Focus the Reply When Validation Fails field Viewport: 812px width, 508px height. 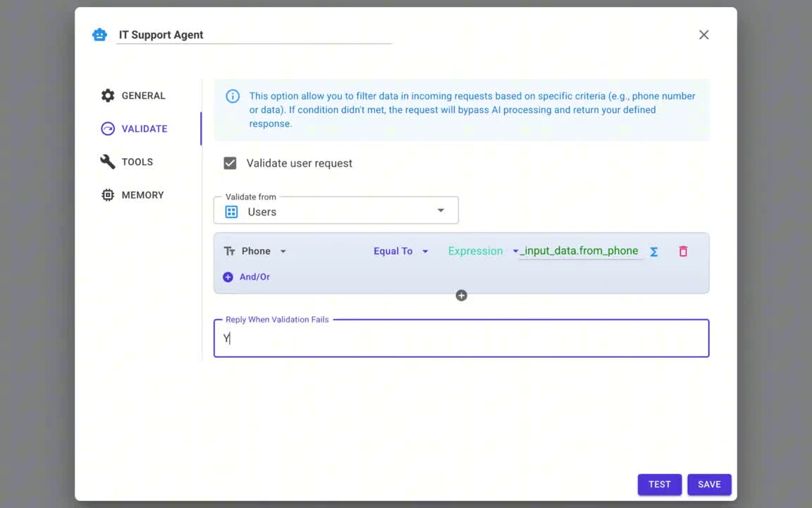pos(462,339)
